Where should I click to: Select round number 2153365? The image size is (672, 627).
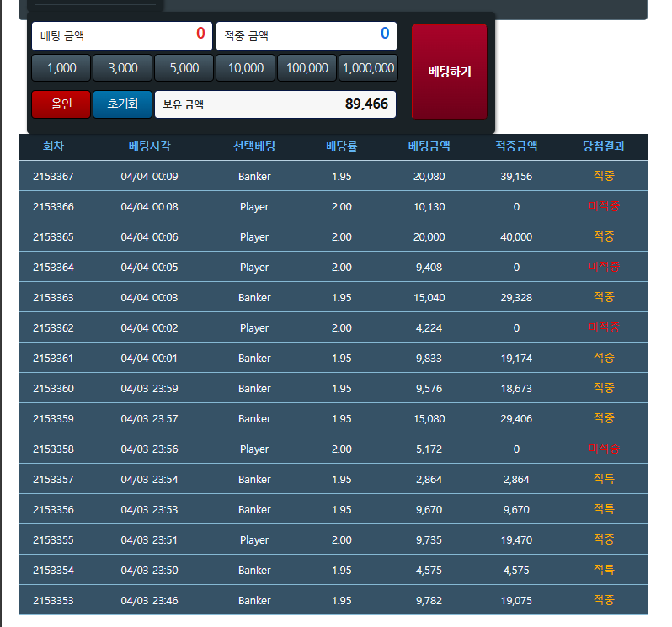coord(53,237)
